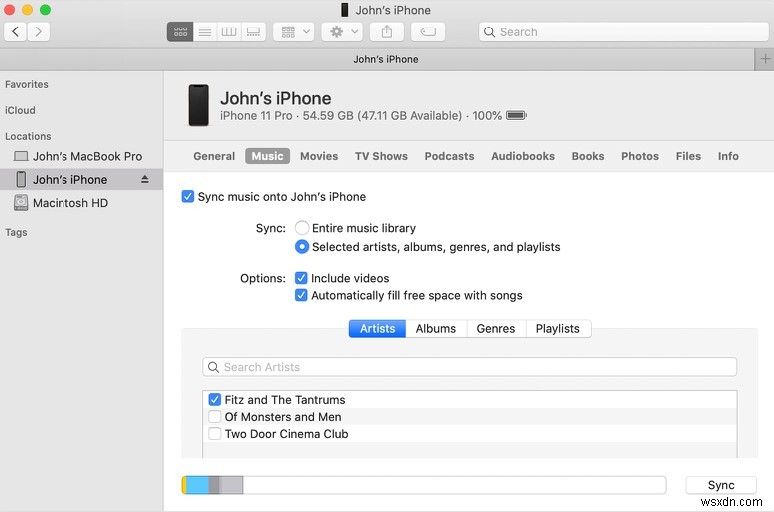The height and width of the screenshot is (512, 774).
Task: Go forward with the right arrow button
Action: [x=39, y=32]
